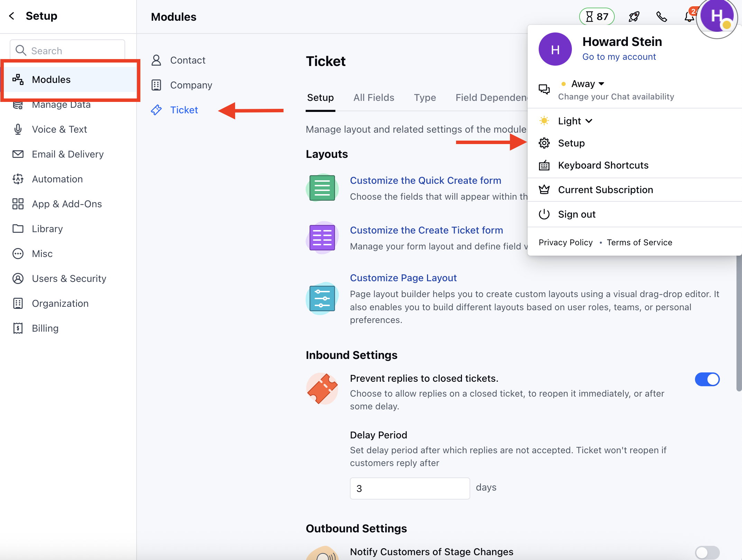The width and height of the screenshot is (742, 560).
Task: Select Keyboard Shortcuts menu item
Action: 603,165
